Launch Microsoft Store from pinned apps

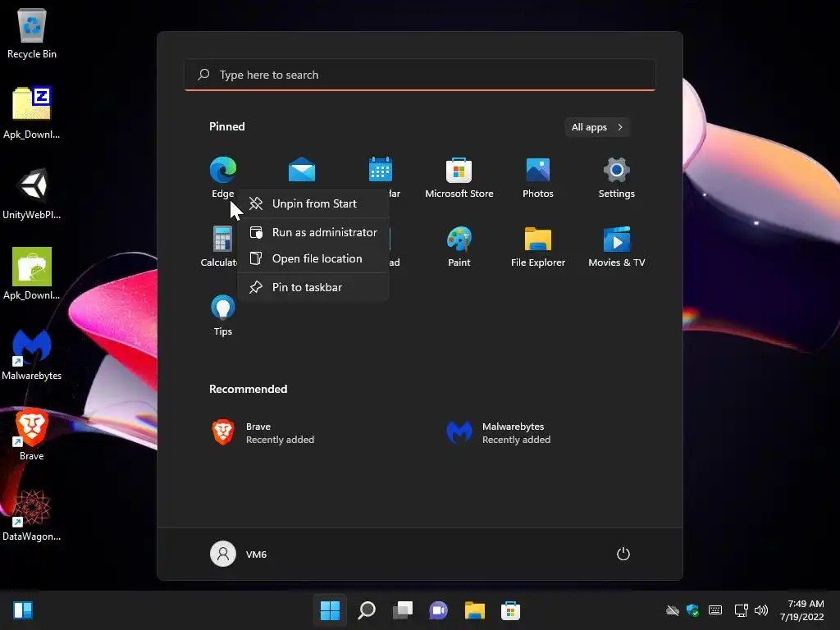click(x=459, y=178)
